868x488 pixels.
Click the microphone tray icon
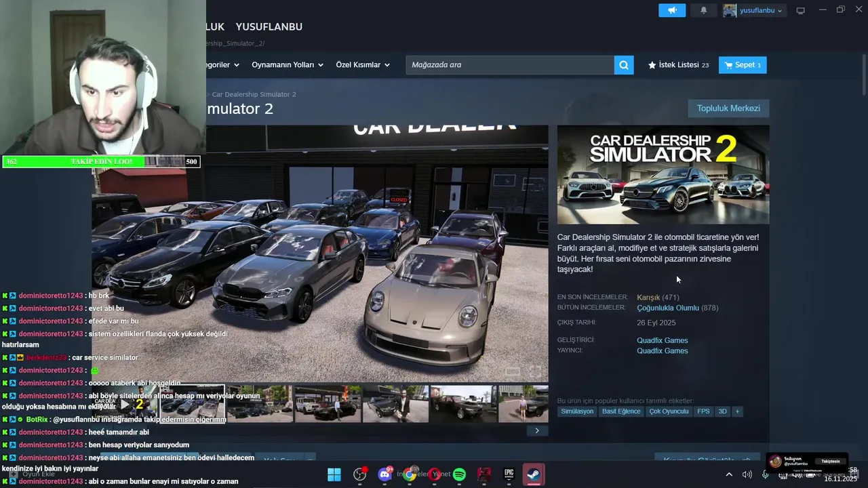(x=766, y=474)
